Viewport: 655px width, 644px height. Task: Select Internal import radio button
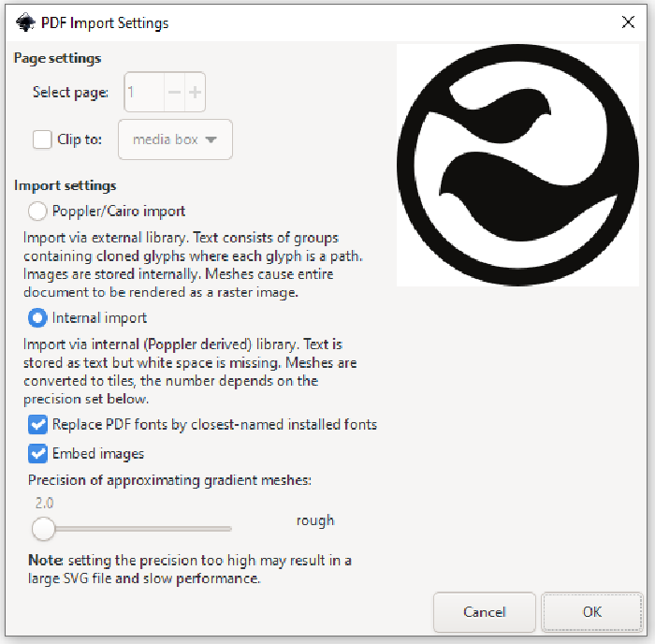click(x=37, y=318)
